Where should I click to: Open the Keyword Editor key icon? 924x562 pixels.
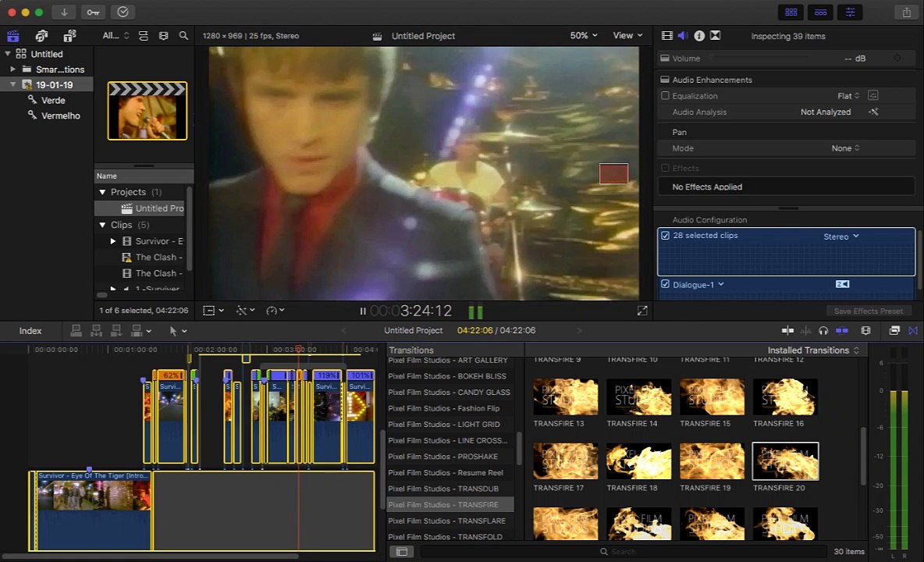click(x=93, y=12)
